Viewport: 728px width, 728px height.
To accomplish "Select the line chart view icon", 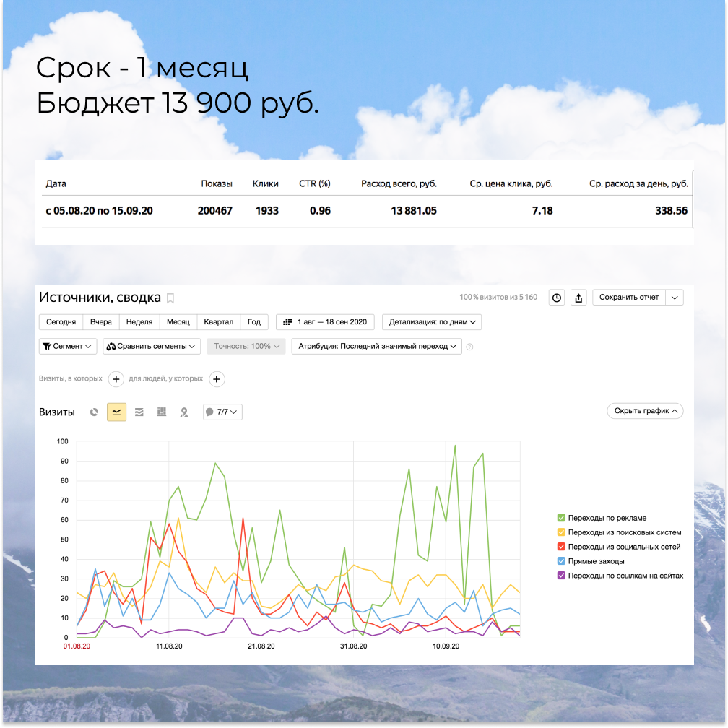I will (x=116, y=412).
